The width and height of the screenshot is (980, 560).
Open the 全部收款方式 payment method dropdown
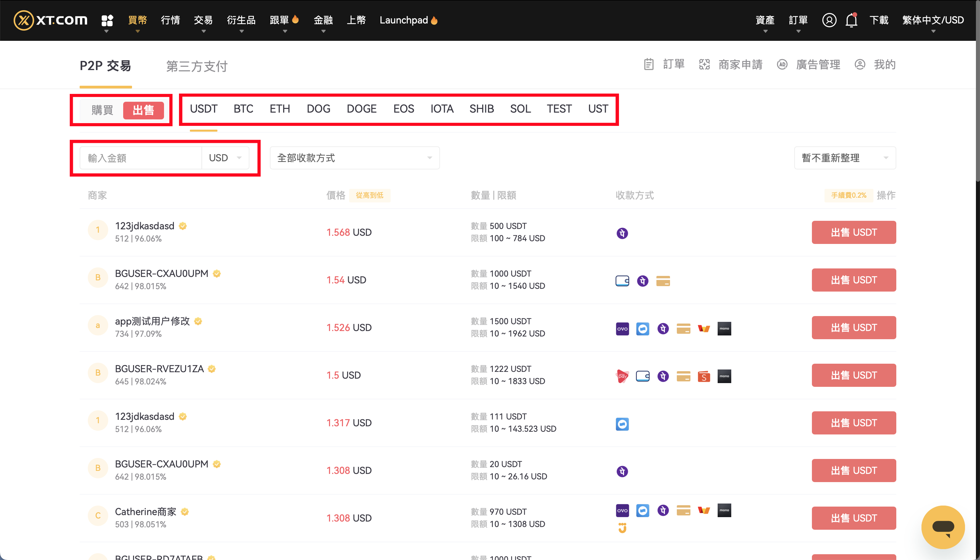pyautogui.click(x=354, y=158)
